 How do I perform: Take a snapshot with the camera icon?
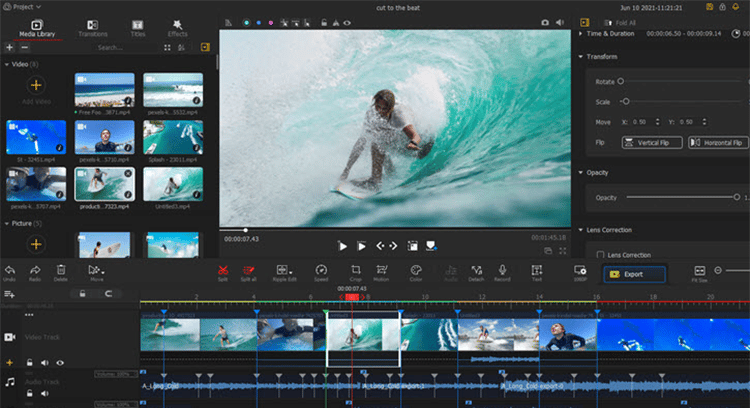(545, 21)
